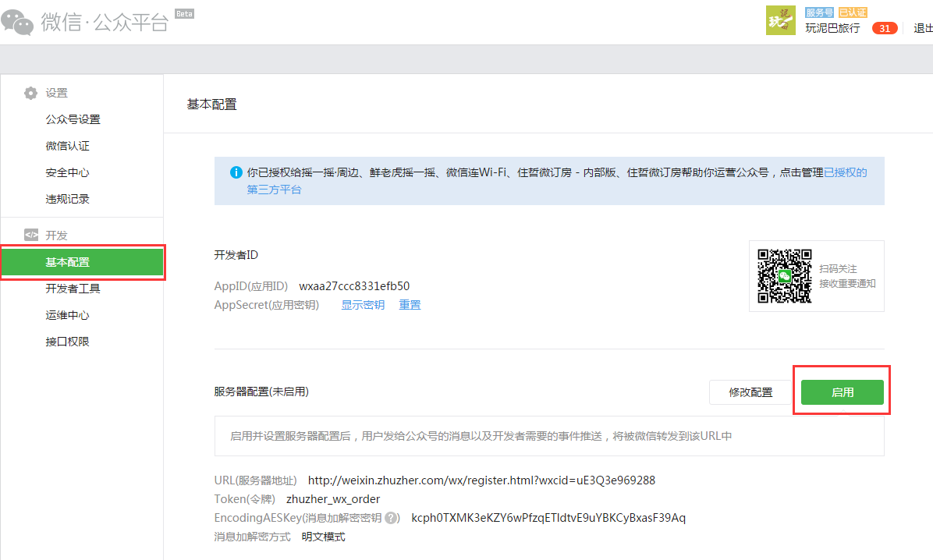Open 安全中心 menu item

coord(67,172)
